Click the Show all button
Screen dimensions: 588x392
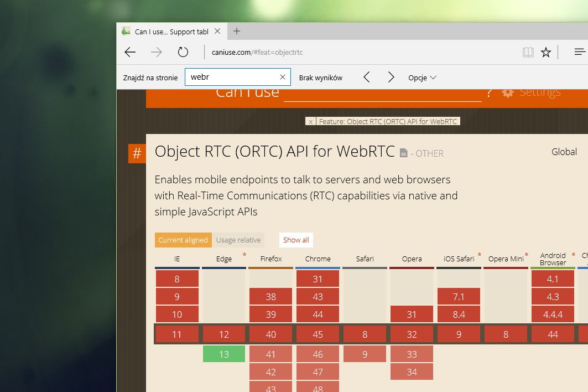[x=296, y=240]
